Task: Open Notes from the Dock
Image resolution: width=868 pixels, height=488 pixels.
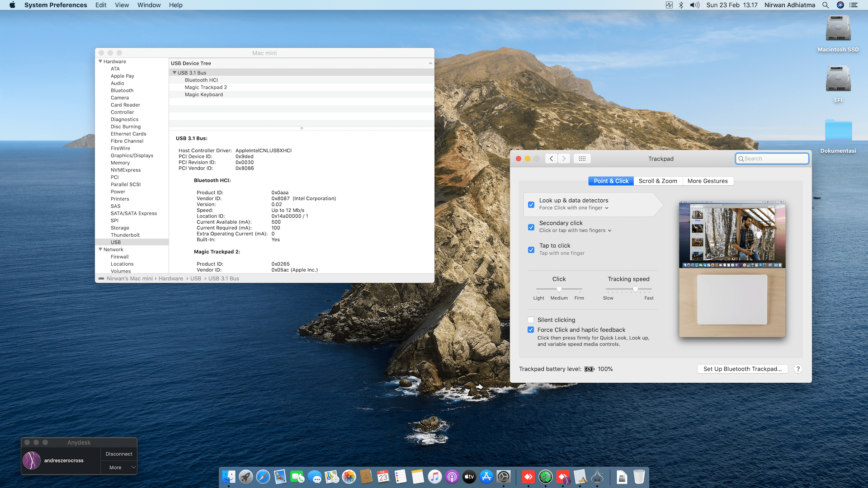Action: pos(418,477)
